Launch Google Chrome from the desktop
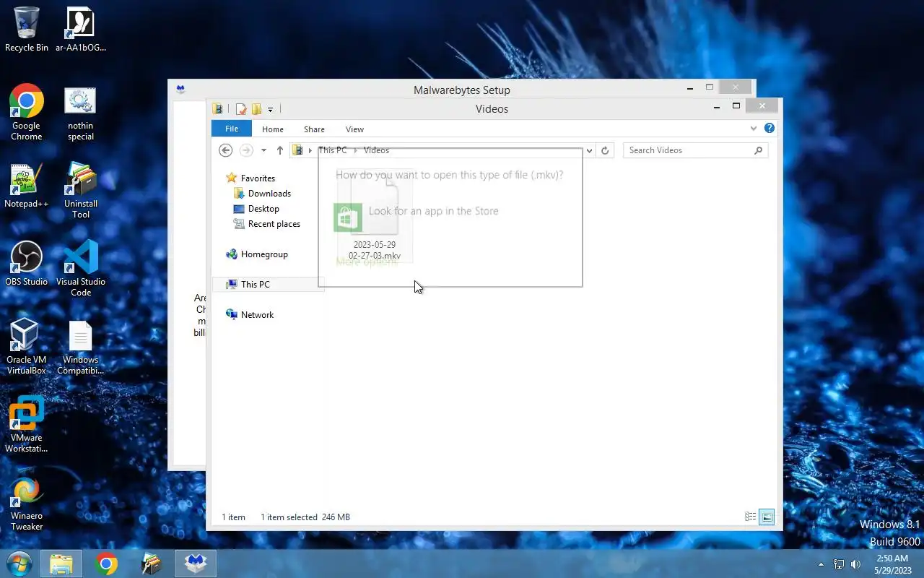 26,112
